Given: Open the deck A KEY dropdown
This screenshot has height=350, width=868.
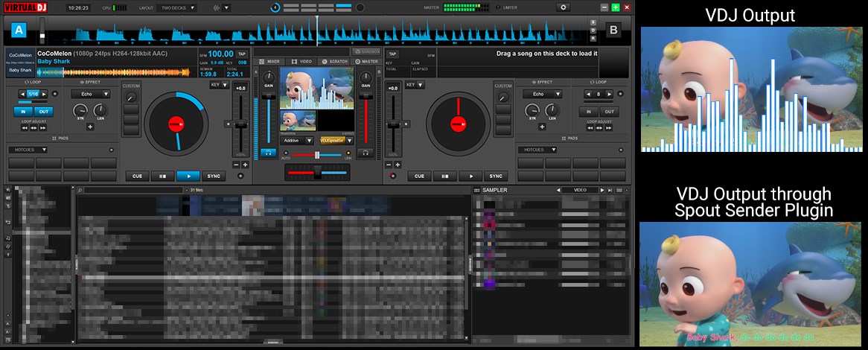Looking at the screenshot, I should (219, 86).
